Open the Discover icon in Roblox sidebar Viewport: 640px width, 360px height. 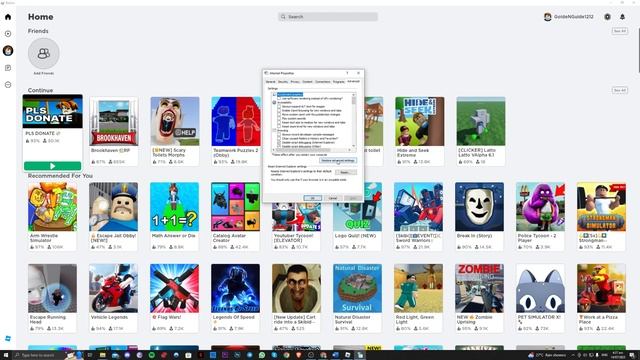pos(8,34)
